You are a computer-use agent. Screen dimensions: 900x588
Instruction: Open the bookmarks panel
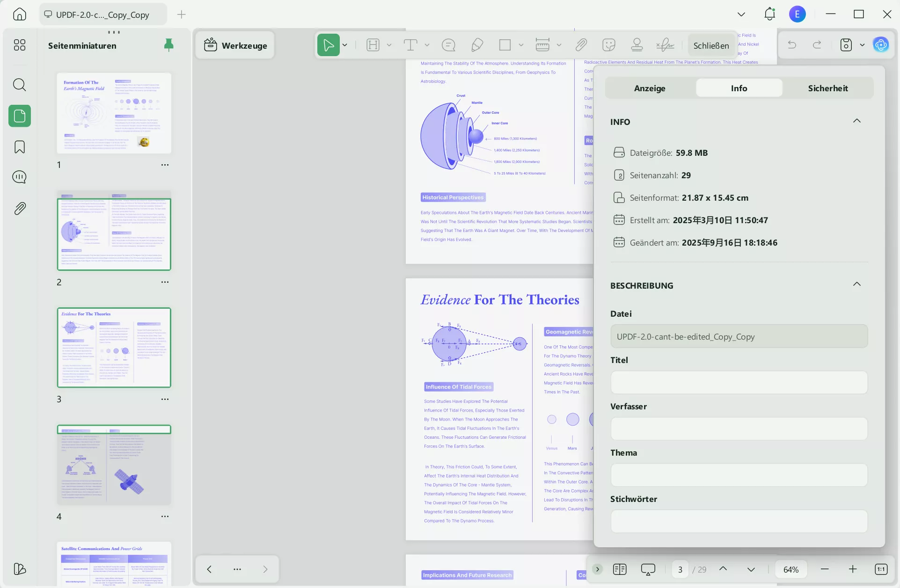tap(19, 147)
